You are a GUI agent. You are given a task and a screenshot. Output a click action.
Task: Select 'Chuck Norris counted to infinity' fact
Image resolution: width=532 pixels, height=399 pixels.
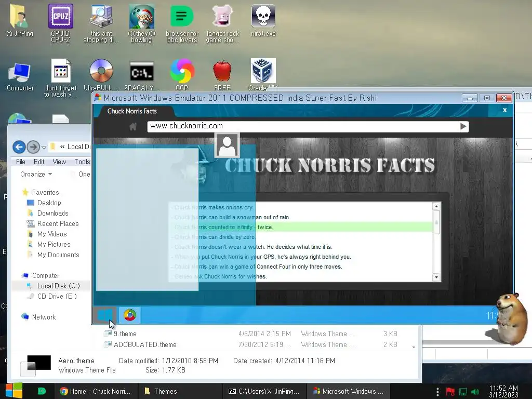tap(301, 228)
